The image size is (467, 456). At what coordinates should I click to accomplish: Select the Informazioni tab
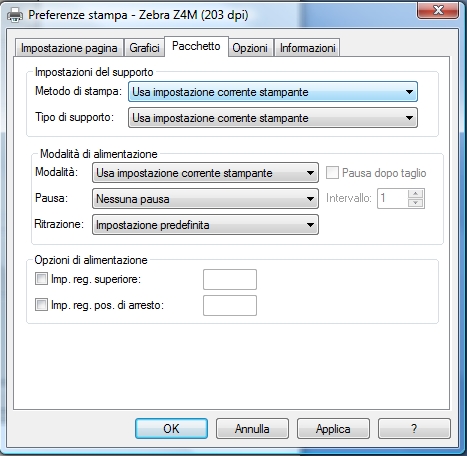[307, 48]
